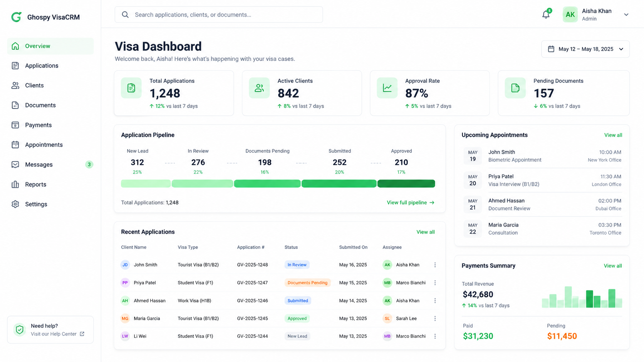644x362 pixels.
Task: Open Applications in sidebar
Action: tap(50, 66)
